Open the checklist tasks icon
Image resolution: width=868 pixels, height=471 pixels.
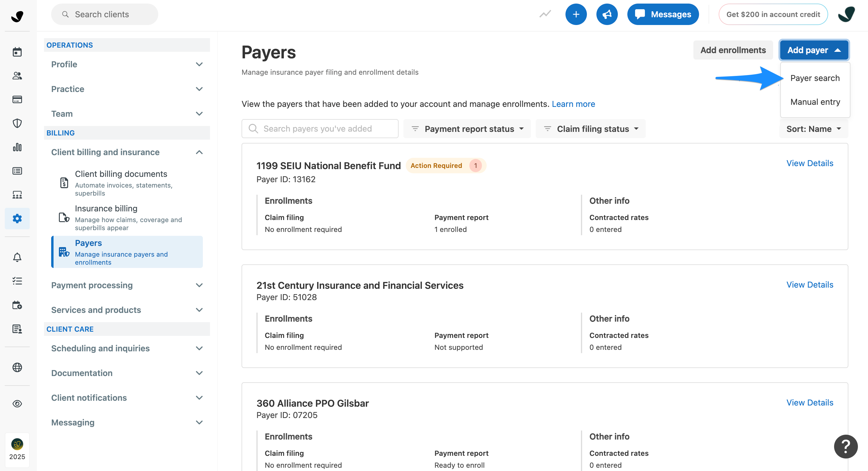17,281
